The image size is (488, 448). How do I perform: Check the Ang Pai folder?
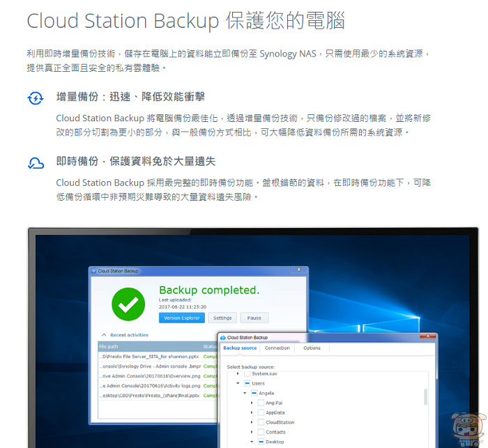(x=261, y=403)
